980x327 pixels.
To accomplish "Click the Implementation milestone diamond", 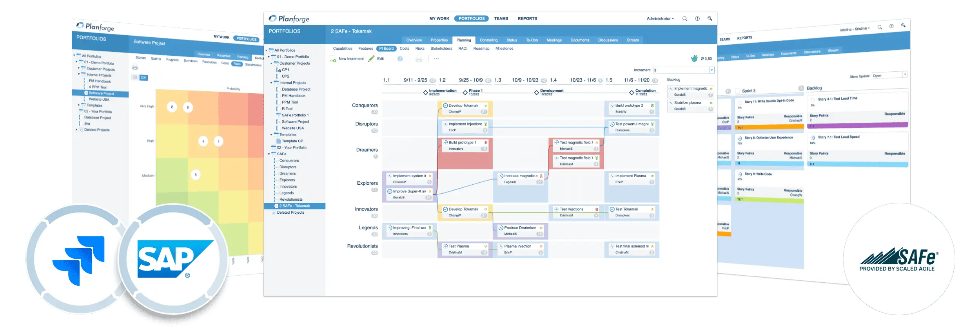I will pyautogui.click(x=425, y=93).
